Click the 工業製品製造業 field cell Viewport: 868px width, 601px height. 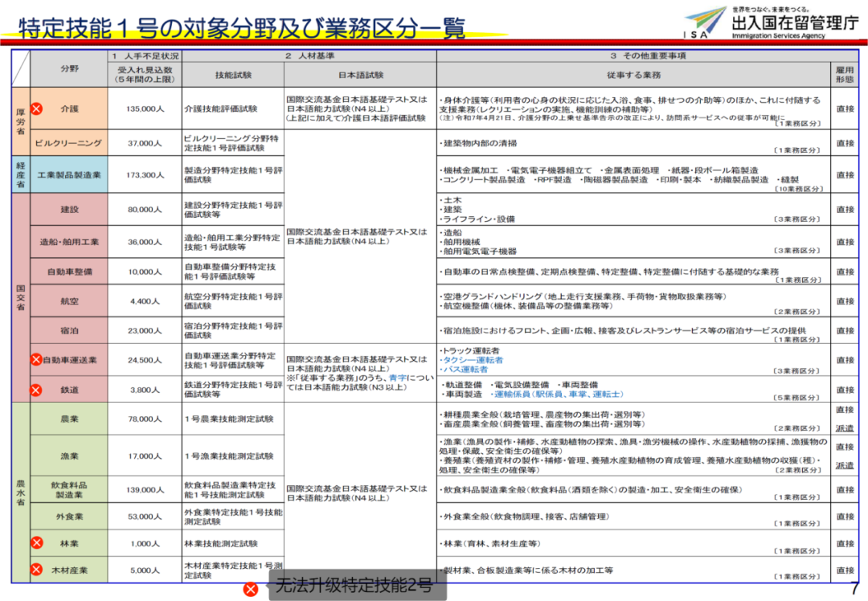click(x=68, y=175)
